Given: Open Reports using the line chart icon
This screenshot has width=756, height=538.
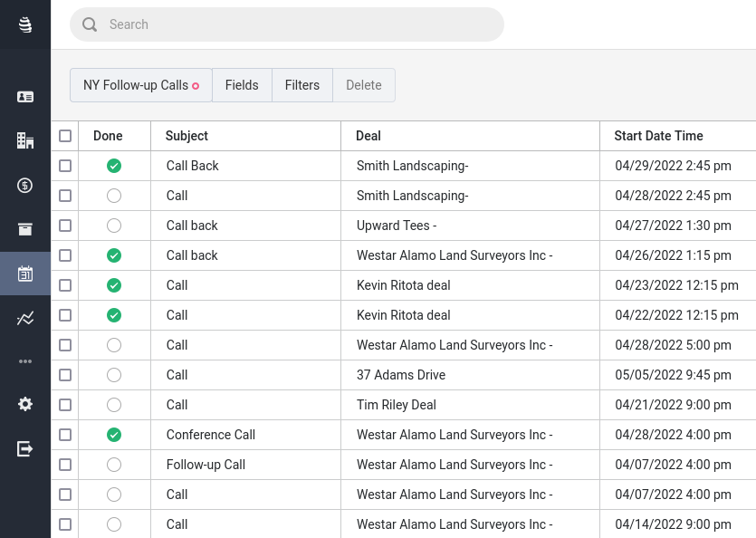Looking at the screenshot, I should click(25, 318).
